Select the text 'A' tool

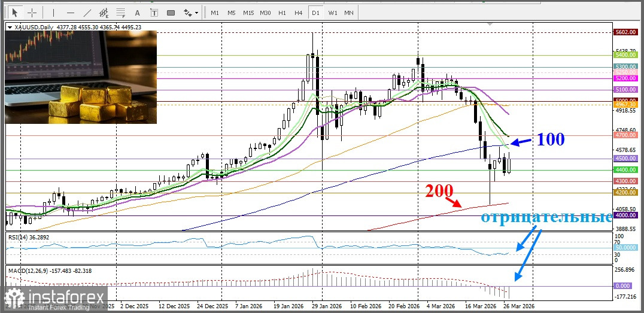(138, 13)
